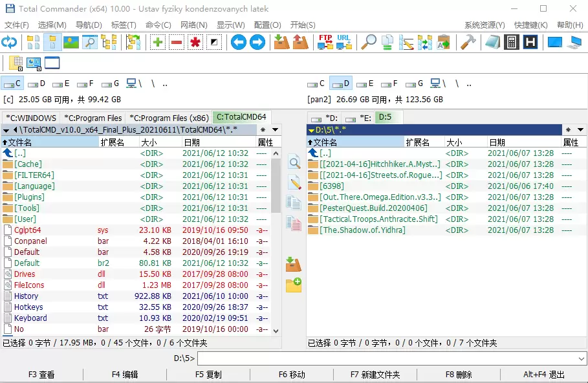Screen dimensions: 588x383
Task: Click F8 删除 button
Action: click(459, 375)
